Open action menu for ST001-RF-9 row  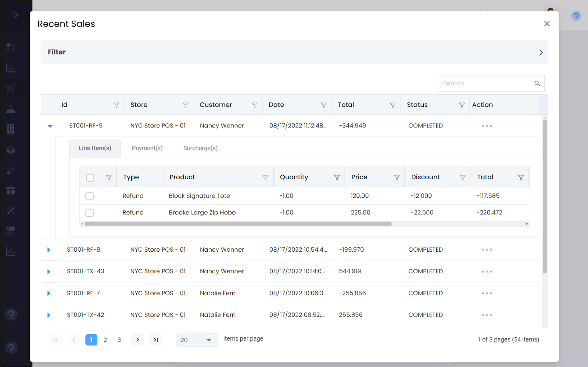point(487,126)
